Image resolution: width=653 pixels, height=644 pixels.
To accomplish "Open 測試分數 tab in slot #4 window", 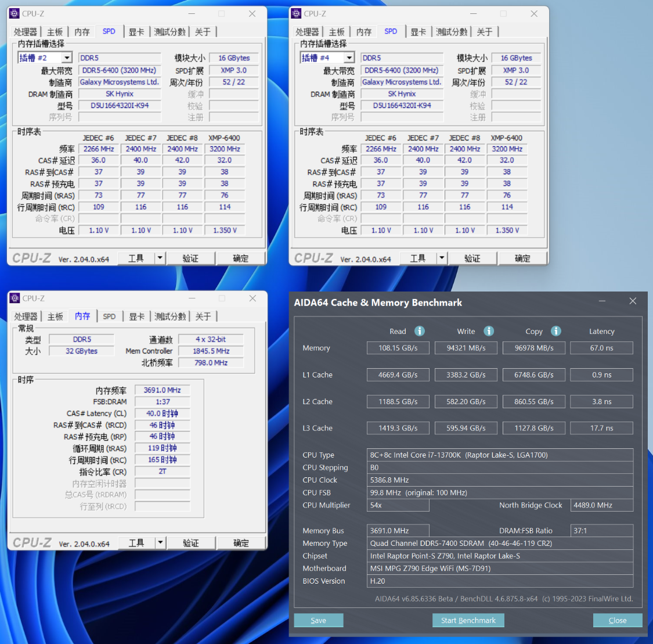I will click(452, 32).
